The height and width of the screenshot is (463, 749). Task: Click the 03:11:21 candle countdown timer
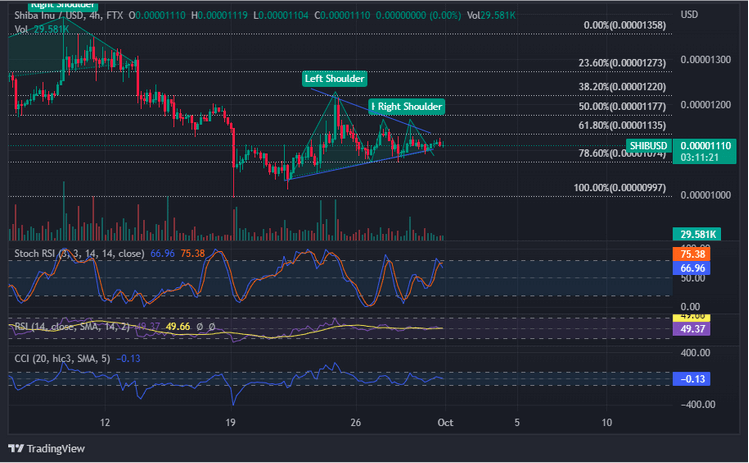699,157
